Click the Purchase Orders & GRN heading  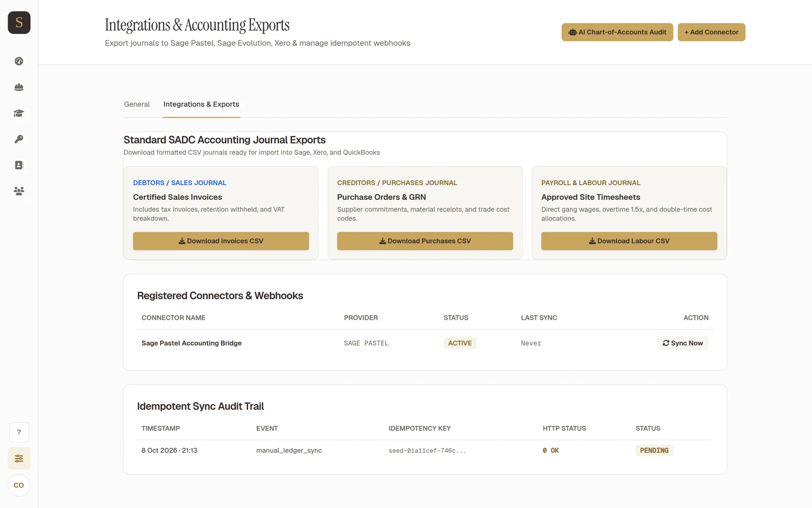381,197
